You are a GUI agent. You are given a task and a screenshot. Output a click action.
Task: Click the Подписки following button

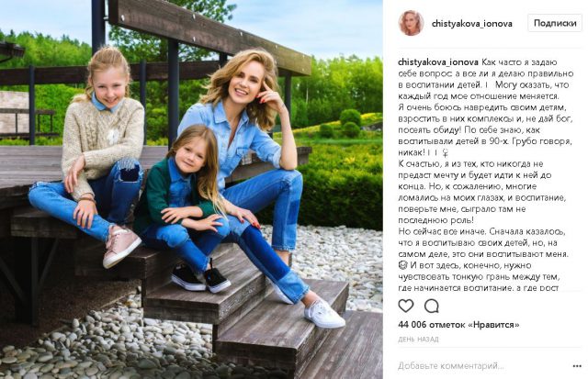coord(555,23)
